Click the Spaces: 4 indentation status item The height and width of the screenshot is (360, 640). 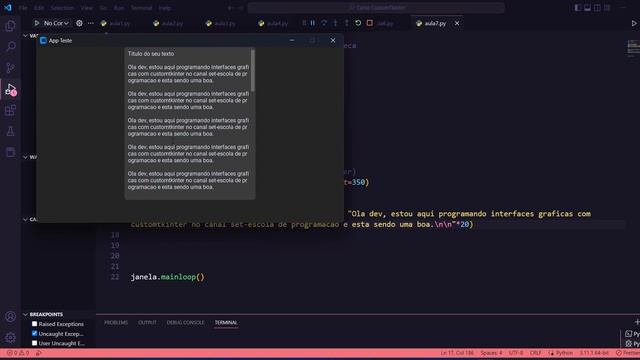(x=491, y=353)
